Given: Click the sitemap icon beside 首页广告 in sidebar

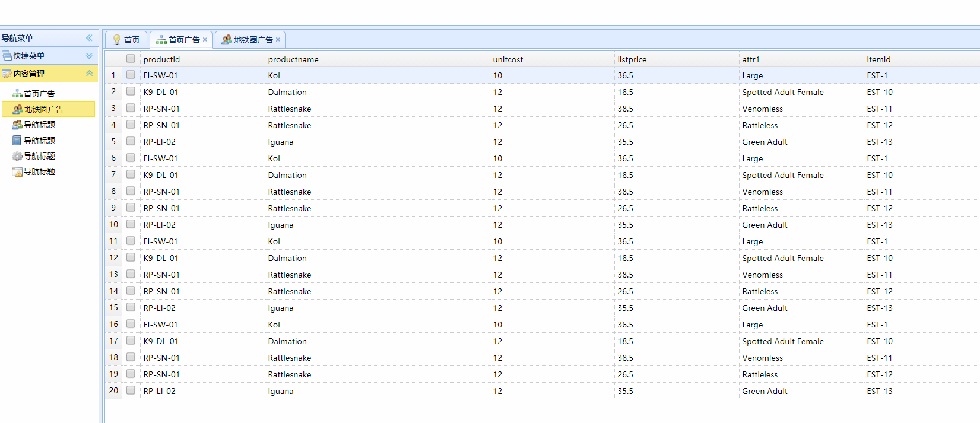Looking at the screenshot, I should point(17,94).
